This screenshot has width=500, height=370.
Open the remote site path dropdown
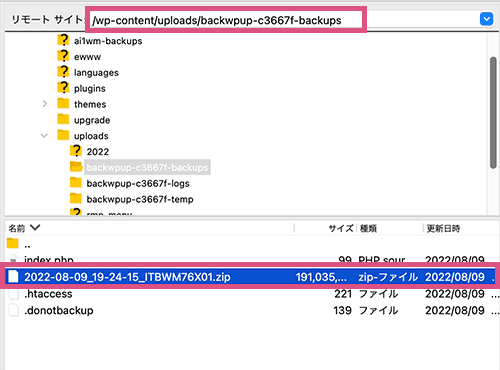coord(486,19)
